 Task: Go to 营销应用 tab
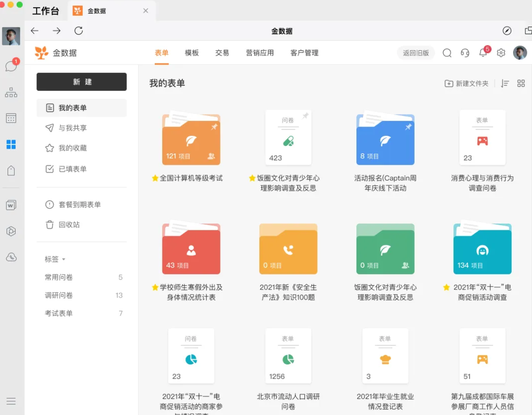point(259,53)
